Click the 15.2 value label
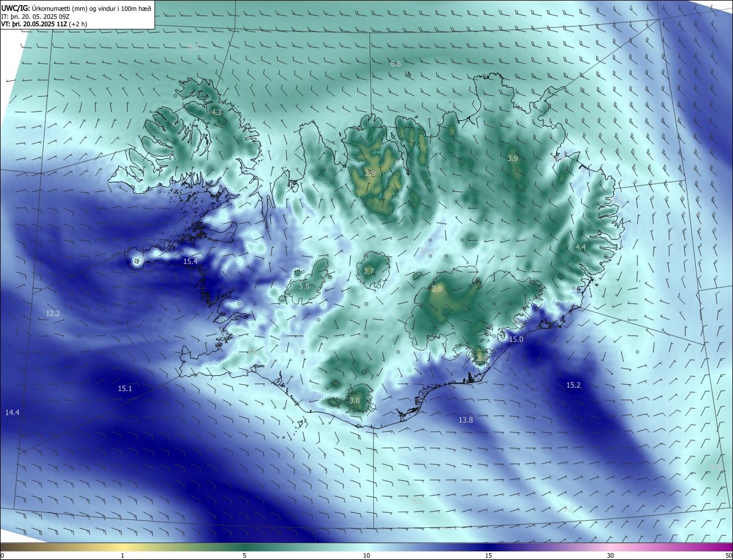Image resolution: width=733 pixels, height=560 pixels. tap(573, 385)
